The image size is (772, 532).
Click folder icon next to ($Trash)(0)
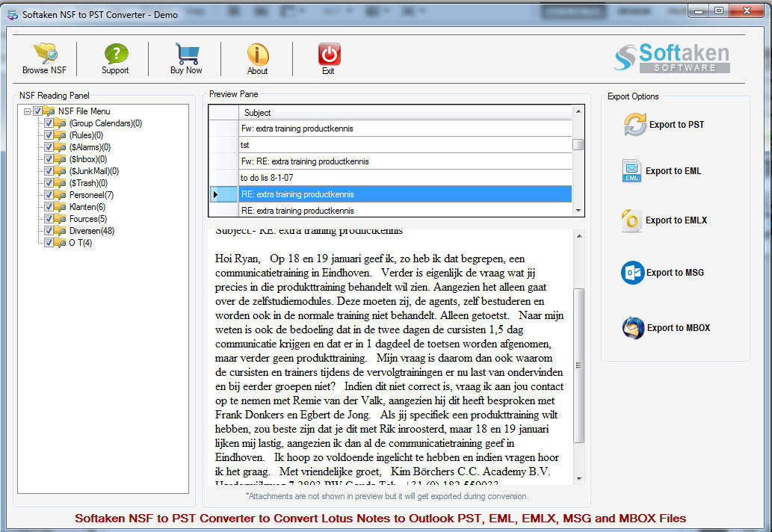pos(60,183)
